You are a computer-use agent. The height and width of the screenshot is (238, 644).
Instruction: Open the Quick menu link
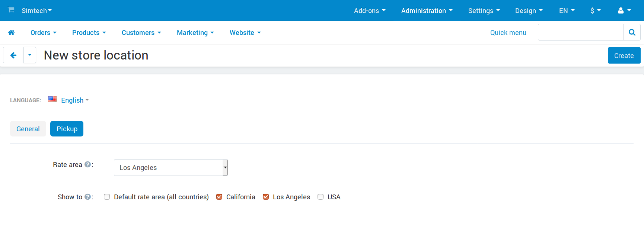[508, 33]
